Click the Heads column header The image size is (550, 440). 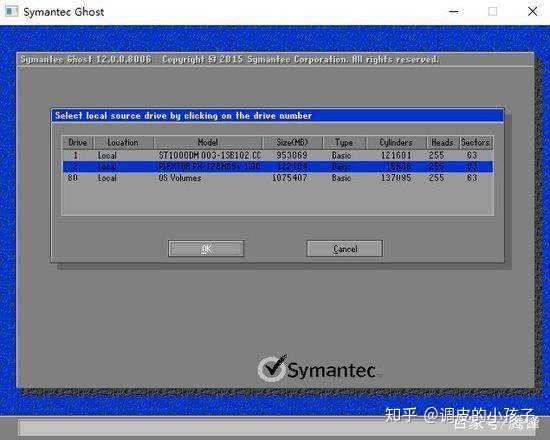point(442,143)
